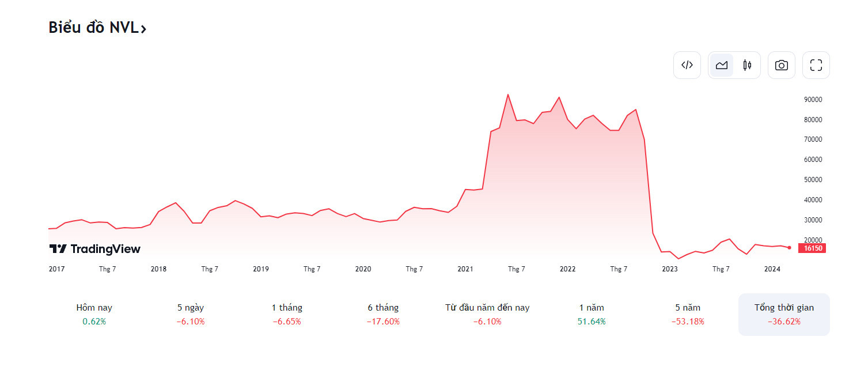Select the Tổng thời gian range
Viewport: 868px width, 374px height.
coord(784,314)
